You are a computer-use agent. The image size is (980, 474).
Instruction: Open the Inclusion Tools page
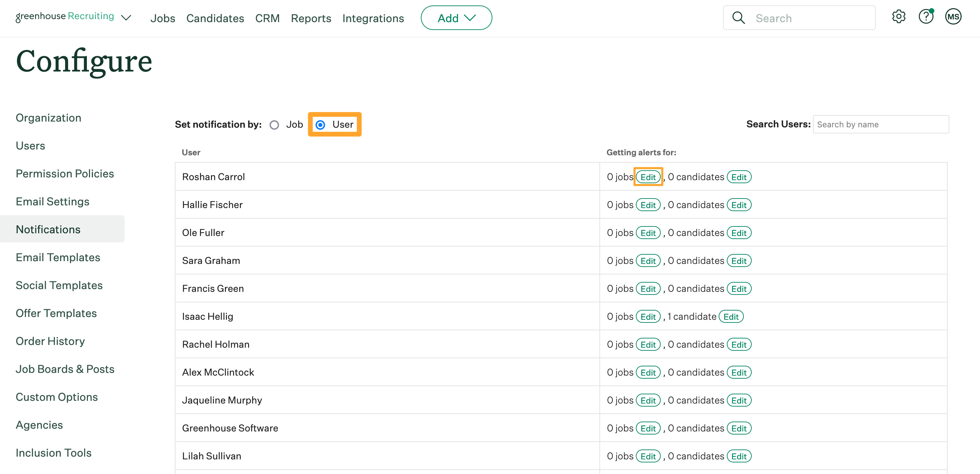point(53,452)
